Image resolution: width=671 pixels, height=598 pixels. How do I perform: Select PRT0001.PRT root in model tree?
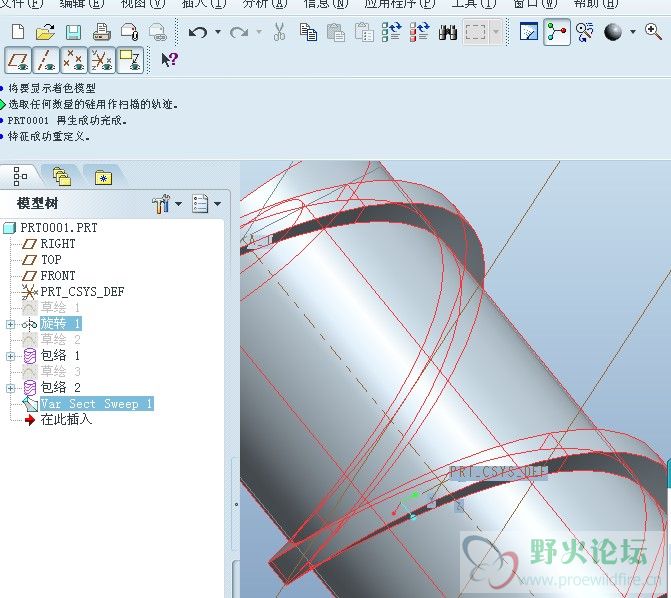[x=59, y=228]
